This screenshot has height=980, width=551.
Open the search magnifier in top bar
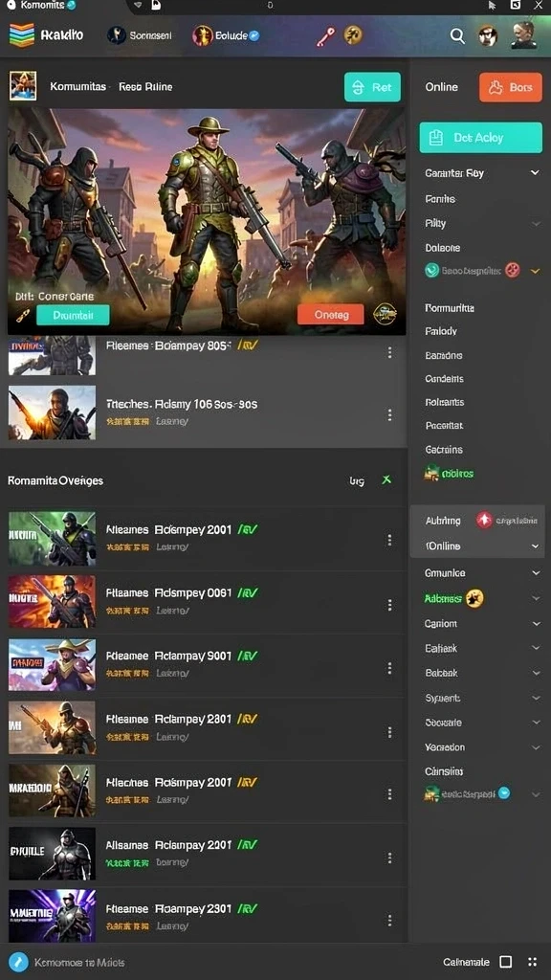point(457,36)
